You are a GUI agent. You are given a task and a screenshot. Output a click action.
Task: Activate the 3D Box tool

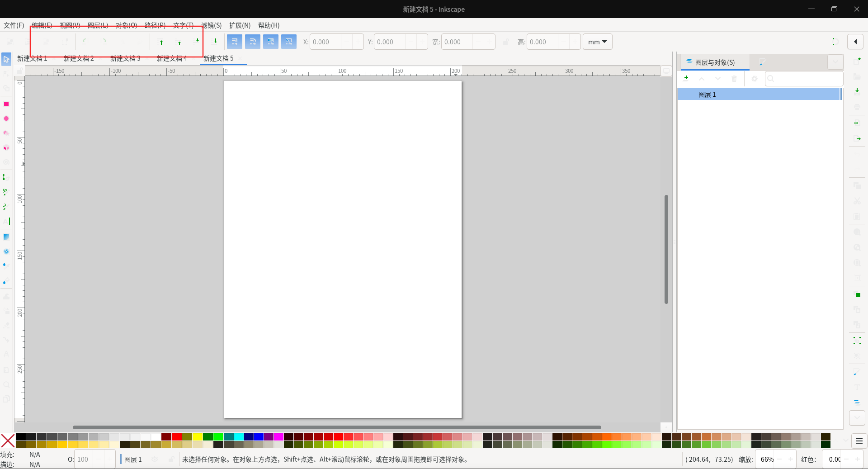6,147
